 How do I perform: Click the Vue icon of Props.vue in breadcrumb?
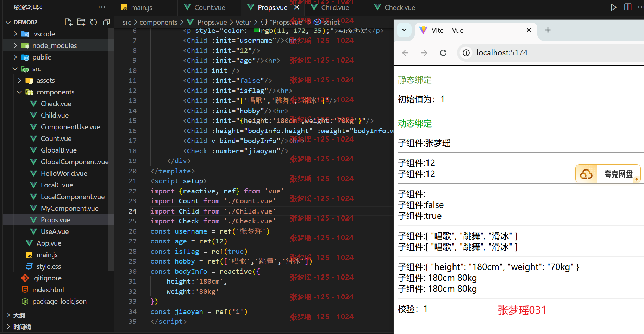(190, 22)
